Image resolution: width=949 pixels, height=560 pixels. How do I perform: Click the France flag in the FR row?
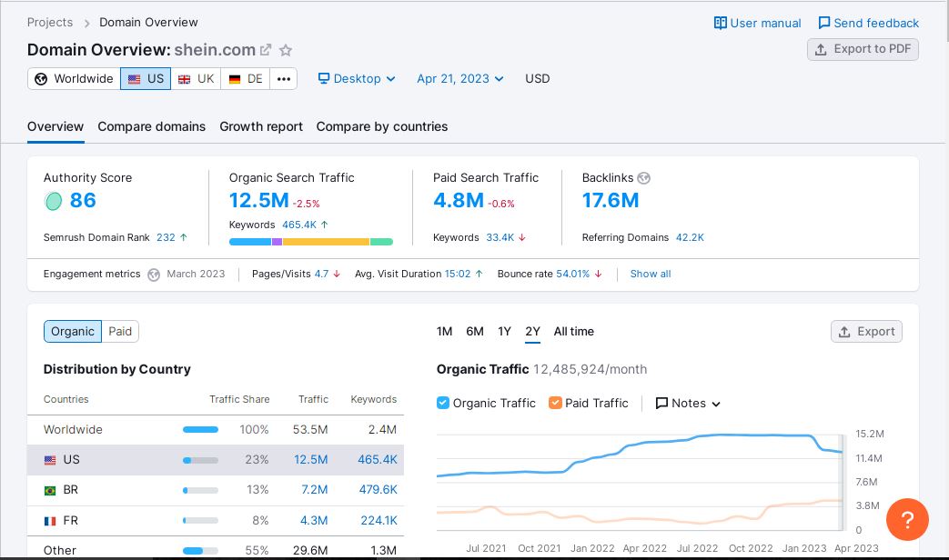tap(50, 521)
